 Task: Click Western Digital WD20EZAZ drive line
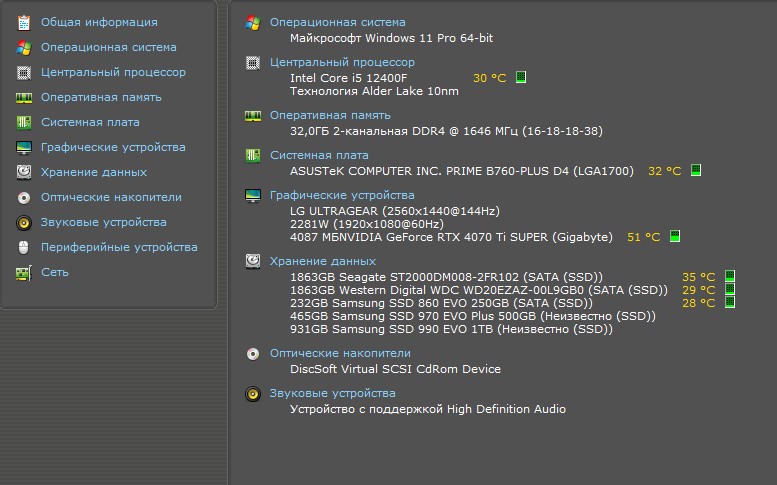pos(479,290)
